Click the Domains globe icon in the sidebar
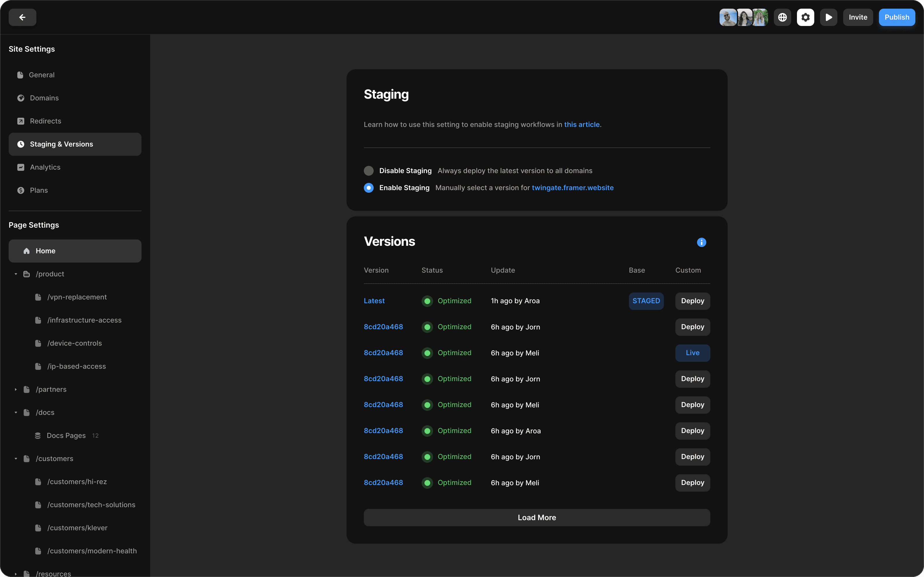Screen dimensions: 924x577 (21, 98)
